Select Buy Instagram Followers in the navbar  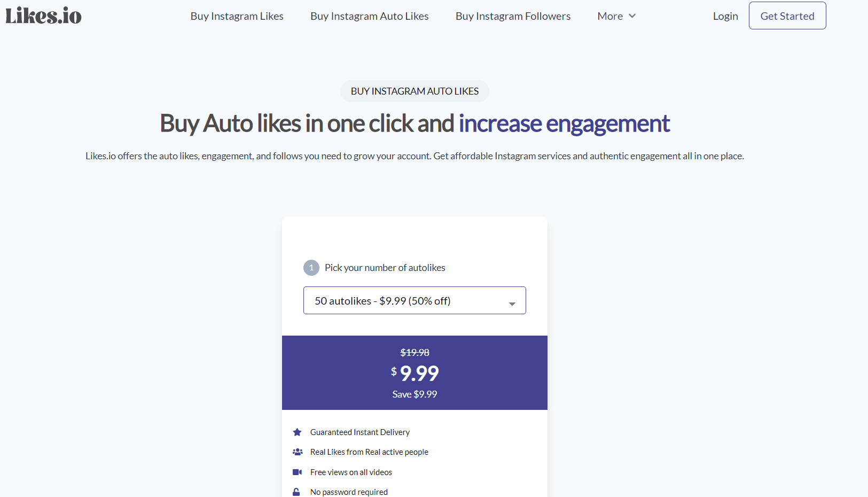tap(512, 15)
